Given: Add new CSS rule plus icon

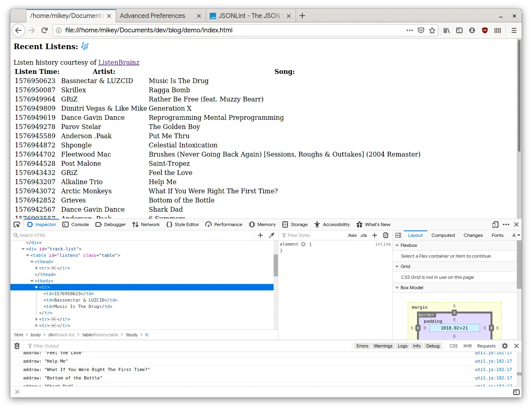Looking at the screenshot, I should point(375,235).
